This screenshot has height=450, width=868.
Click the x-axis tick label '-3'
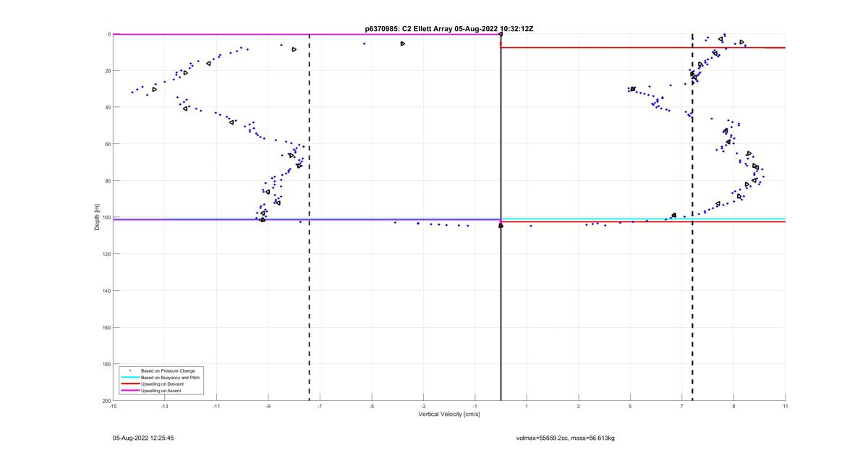click(423, 407)
